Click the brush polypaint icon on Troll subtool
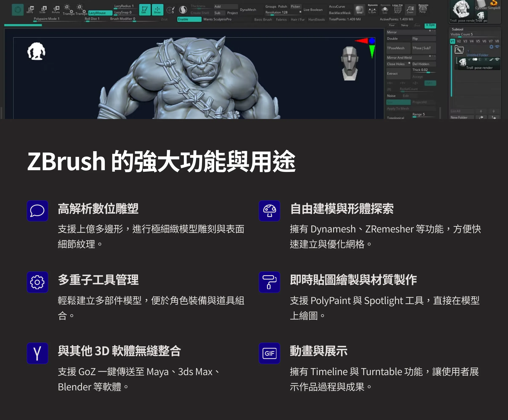Image resolution: width=508 pixels, height=420 pixels. point(491,59)
